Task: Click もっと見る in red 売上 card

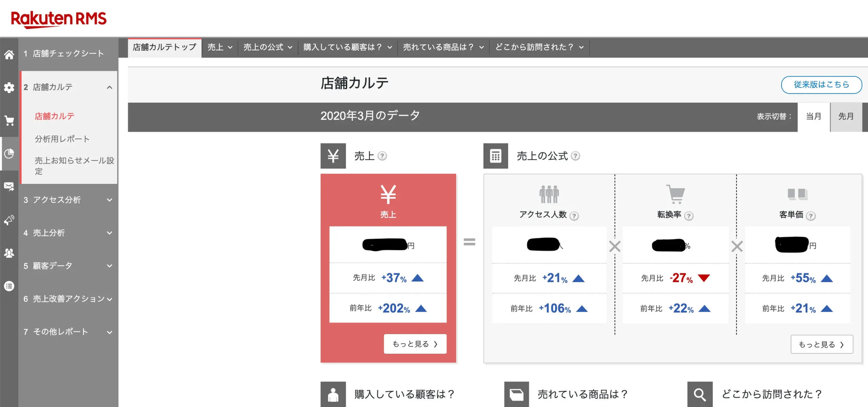Action: click(x=415, y=344)
